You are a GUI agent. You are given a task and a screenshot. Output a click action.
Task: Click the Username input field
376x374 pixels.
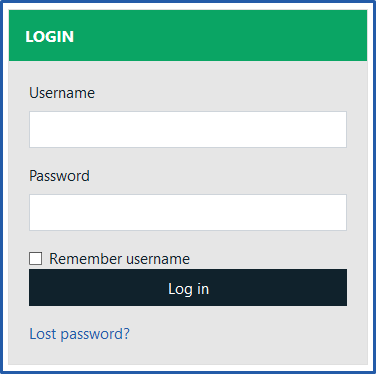click(x=188, y=129)
